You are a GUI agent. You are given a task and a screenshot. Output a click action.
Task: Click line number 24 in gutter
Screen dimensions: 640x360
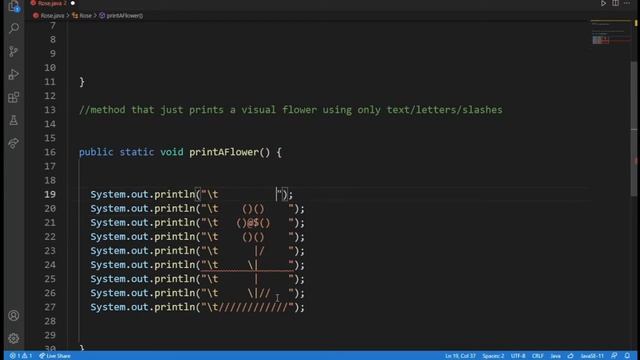[x=50, y=265]
